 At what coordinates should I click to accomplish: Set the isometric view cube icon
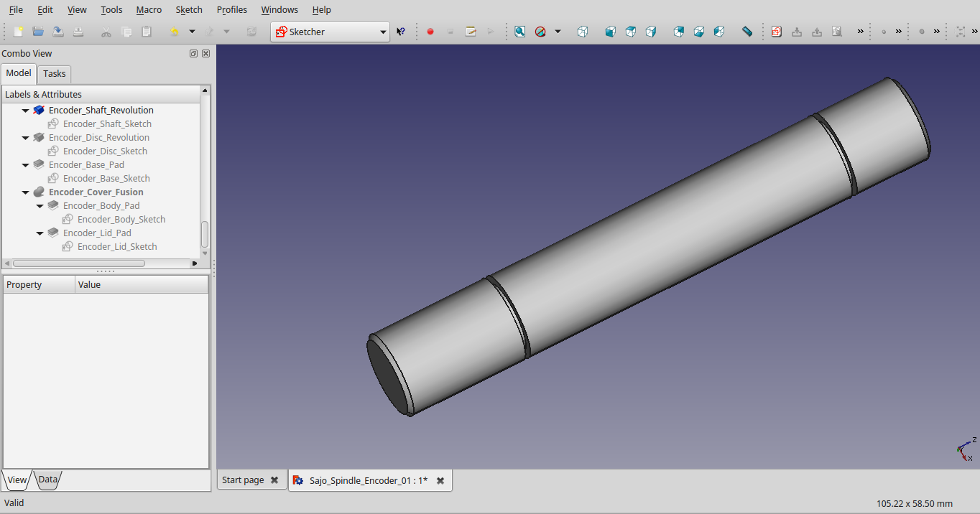(583, 32)
